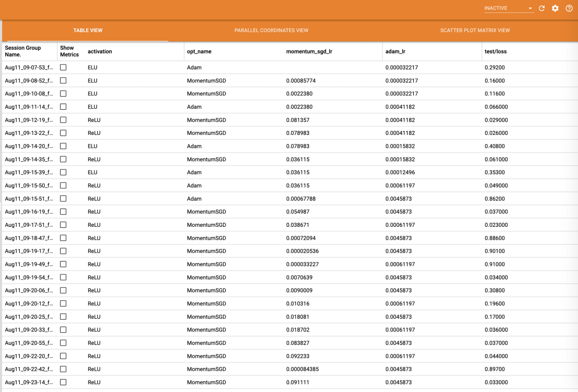Click adam_lr value 0.00015832 in Aug11_09-14-20 row
The width and height of the screenshot is (578, 392).
[x=400, y=146]
